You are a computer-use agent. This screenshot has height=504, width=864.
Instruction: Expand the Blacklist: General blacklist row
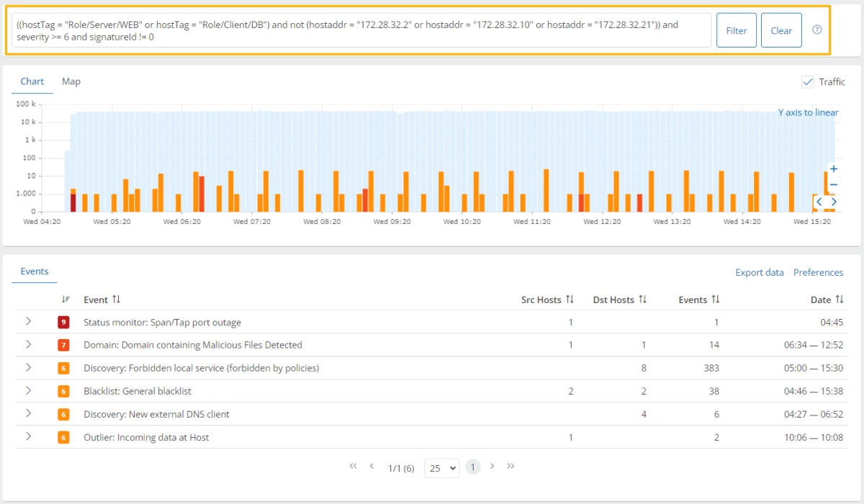coord(29,391)
